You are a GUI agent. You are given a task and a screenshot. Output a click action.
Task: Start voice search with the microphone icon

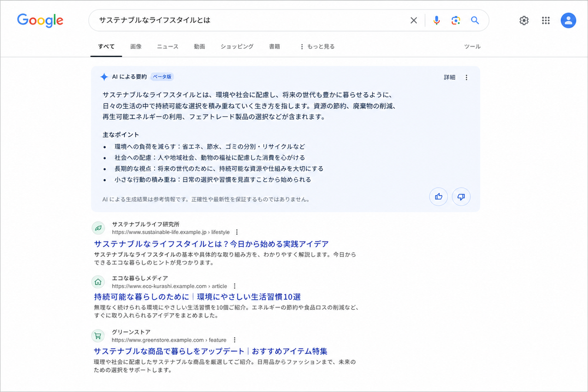436,20
